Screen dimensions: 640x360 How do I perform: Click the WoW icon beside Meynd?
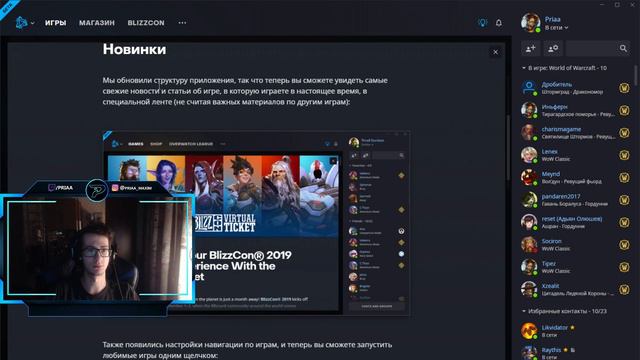tap(624, 178)
